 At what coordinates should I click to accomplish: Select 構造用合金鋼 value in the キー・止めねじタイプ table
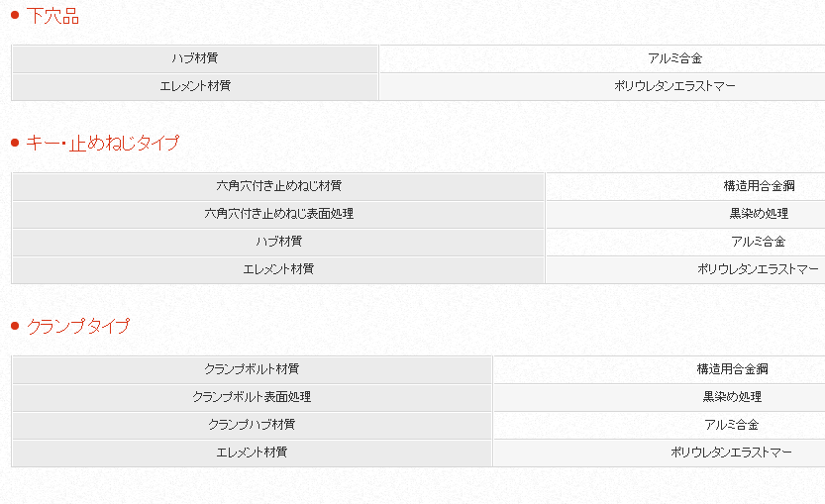pyautogui.click(x=759, y=186)
